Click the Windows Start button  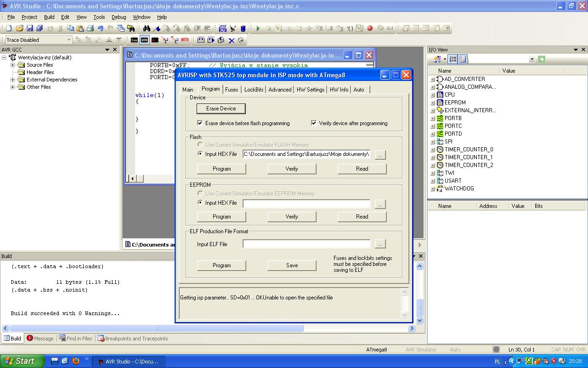(23, 361)
